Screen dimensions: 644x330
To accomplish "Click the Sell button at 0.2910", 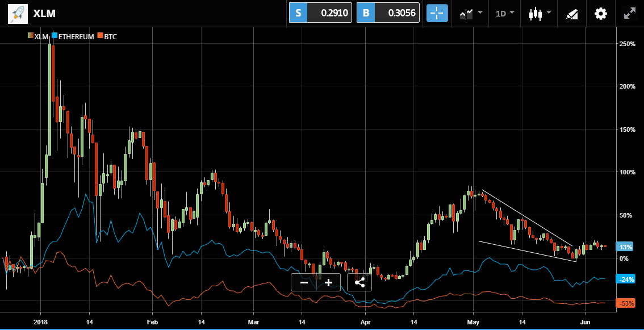I will tap(320, 12).
